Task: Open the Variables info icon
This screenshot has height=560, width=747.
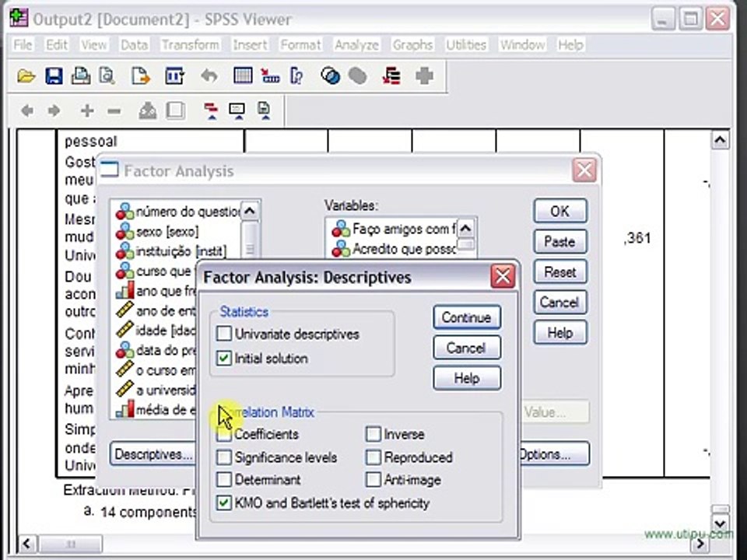Action: click(296, 76)
